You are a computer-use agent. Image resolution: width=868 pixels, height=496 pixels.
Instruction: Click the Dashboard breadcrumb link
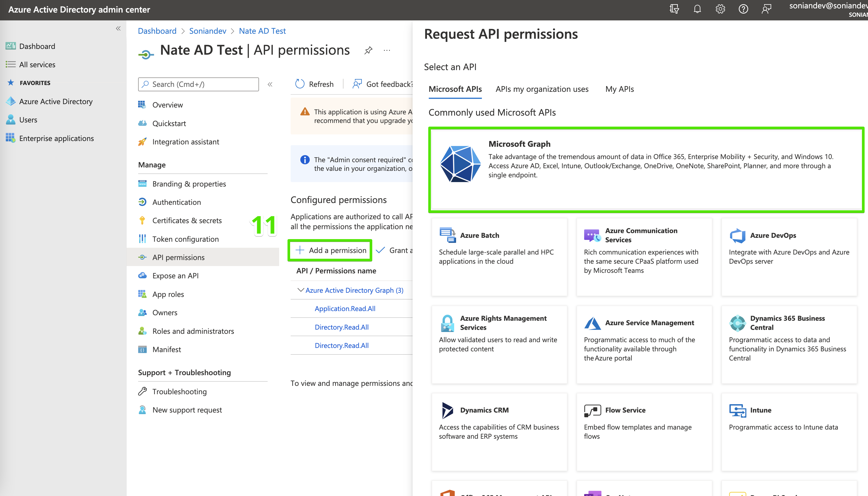tap(157, 31)
